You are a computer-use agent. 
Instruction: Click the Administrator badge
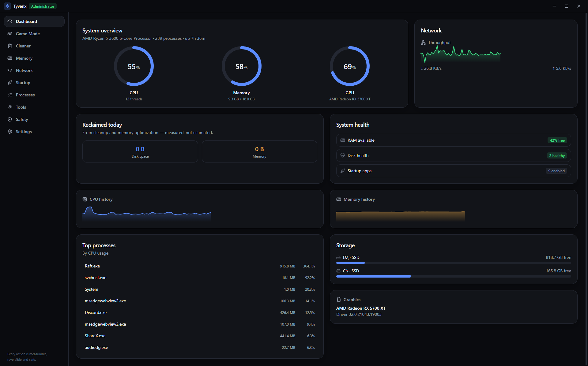pos(43,6)
